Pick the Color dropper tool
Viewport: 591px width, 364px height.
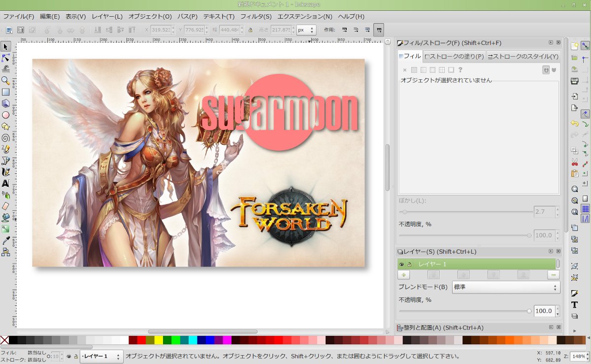point(5,240)
